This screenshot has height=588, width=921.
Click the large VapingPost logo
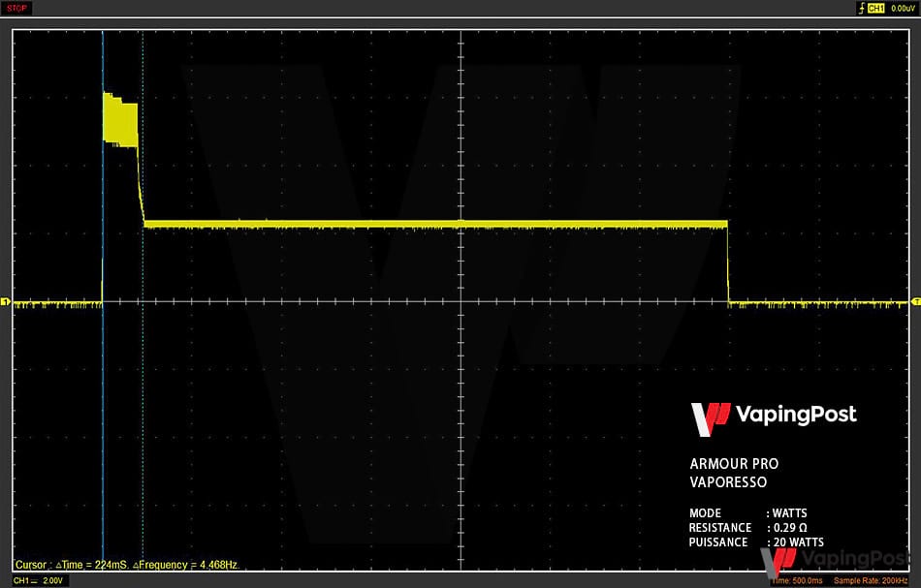(773, 417)
